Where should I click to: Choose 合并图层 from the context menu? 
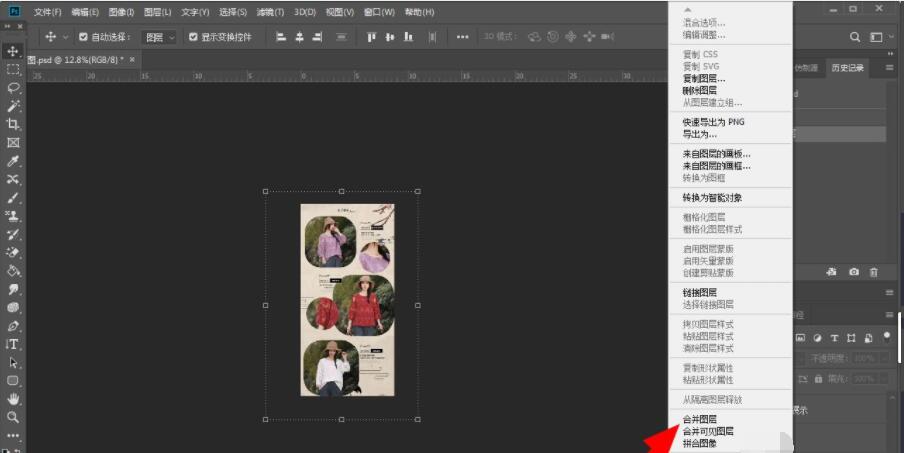click(x=699, y=420)
